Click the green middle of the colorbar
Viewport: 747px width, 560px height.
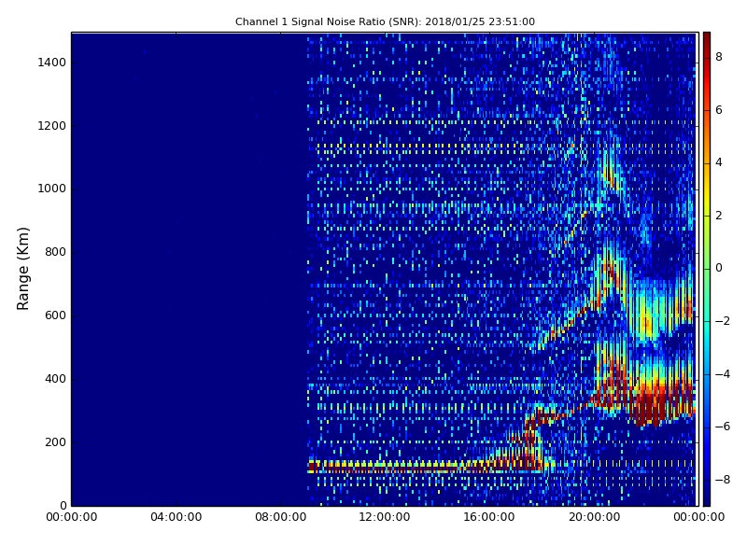tap(707, 269)
